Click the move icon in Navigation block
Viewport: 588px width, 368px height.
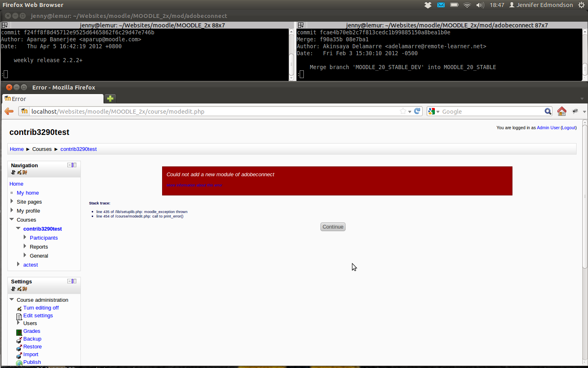pos(13,173)
